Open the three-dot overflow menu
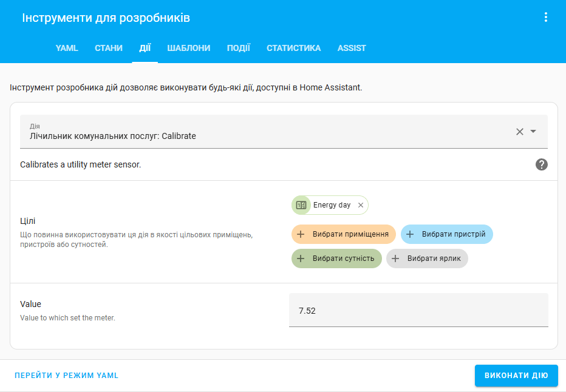 [545, 18]
